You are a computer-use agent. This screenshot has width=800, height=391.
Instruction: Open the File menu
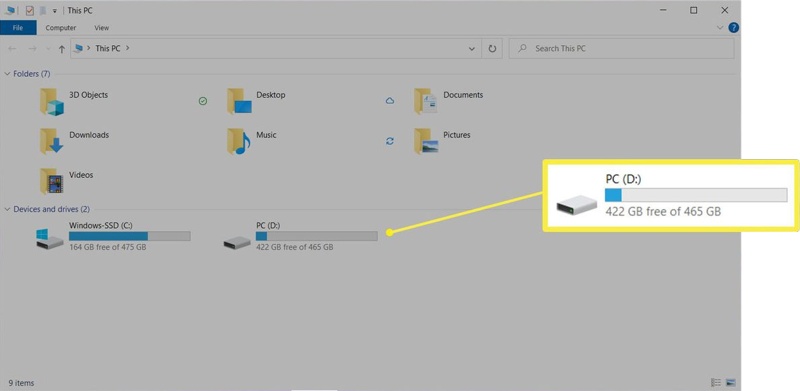pyautogui.click(x=18, y=28)
